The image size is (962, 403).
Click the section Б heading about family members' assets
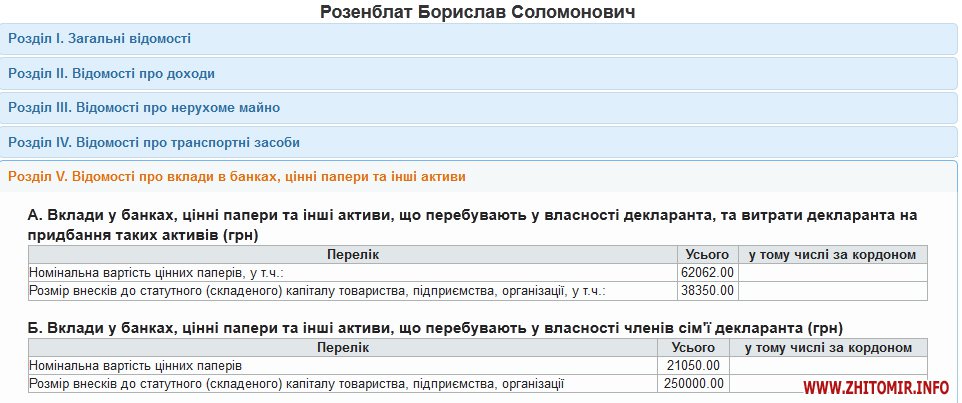tap(435, 327)
